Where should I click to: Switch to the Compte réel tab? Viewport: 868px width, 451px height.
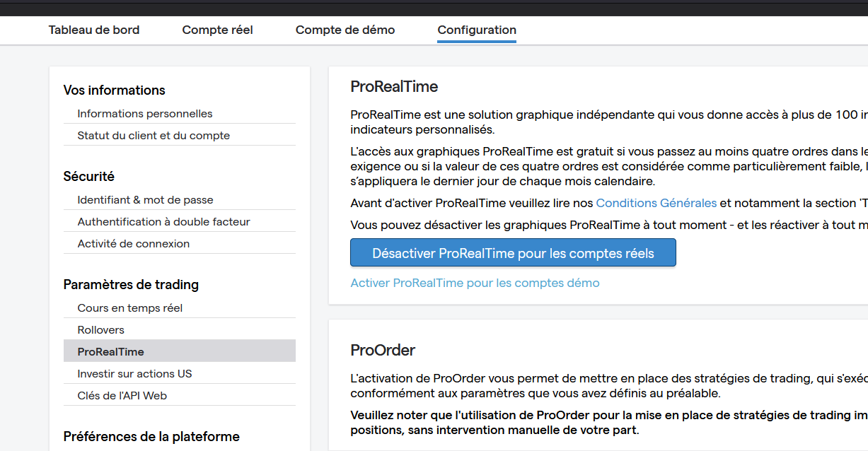[x=217, y=30]
